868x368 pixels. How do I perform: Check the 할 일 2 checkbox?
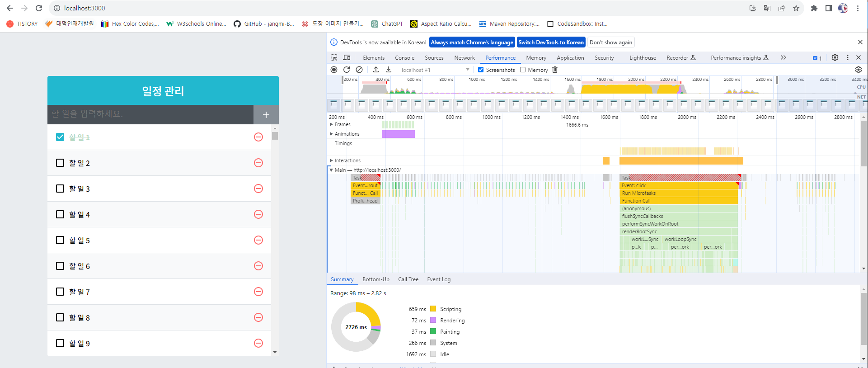pos(60,163)
